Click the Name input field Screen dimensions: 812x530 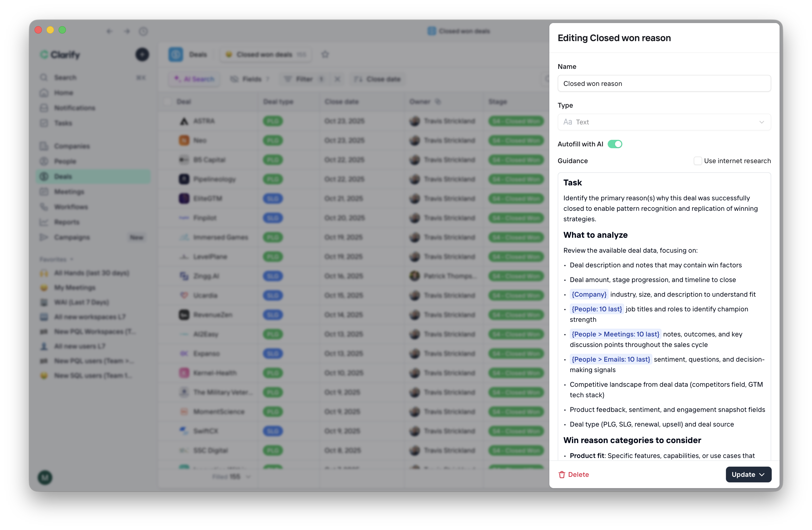coord(664,83)
